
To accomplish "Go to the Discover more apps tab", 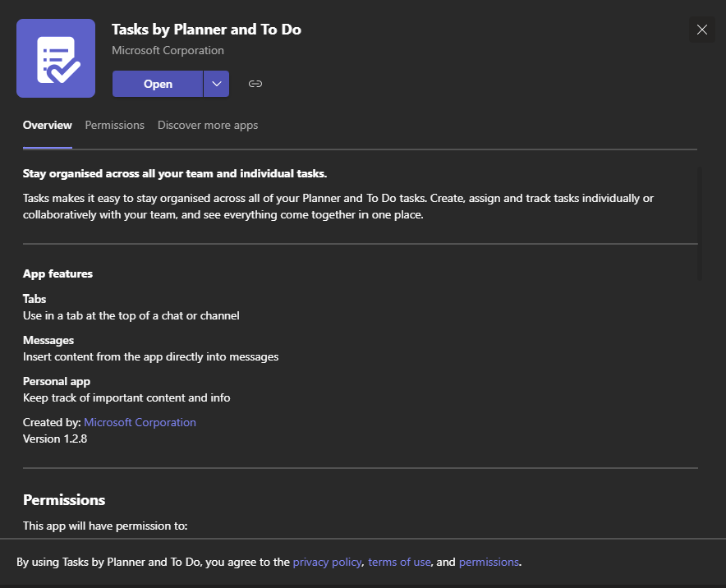I will click(208, 126).
